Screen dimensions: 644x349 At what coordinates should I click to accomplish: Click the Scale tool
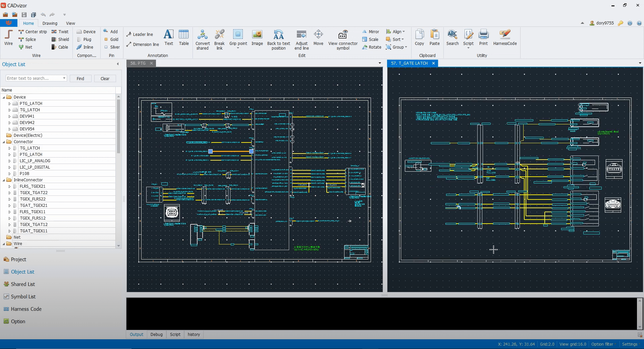pos(370,39)
